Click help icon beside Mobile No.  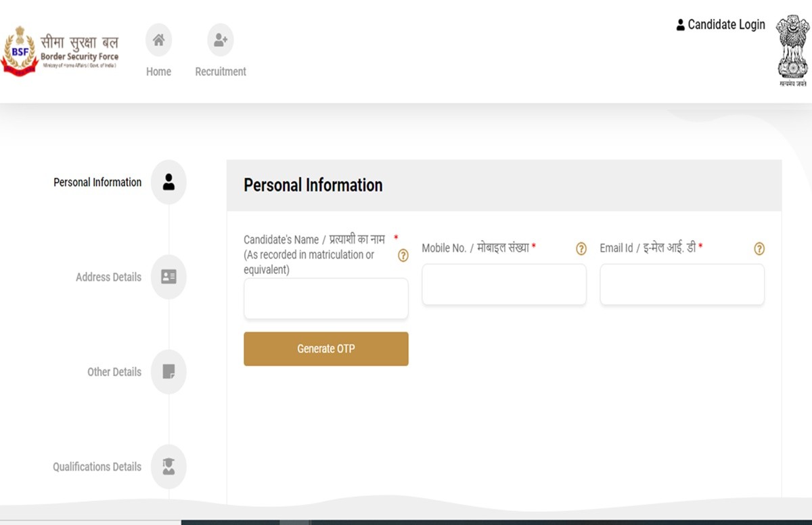[581, 248]
